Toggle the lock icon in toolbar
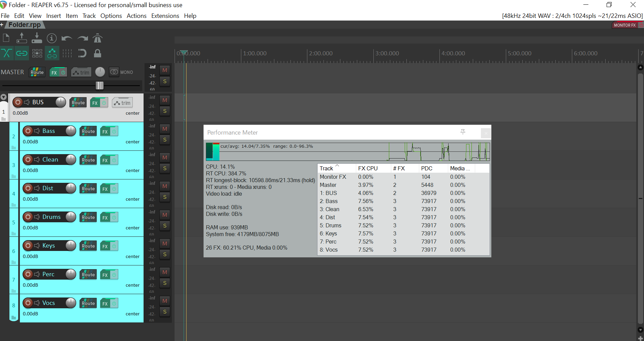 (x=97, y=53)
